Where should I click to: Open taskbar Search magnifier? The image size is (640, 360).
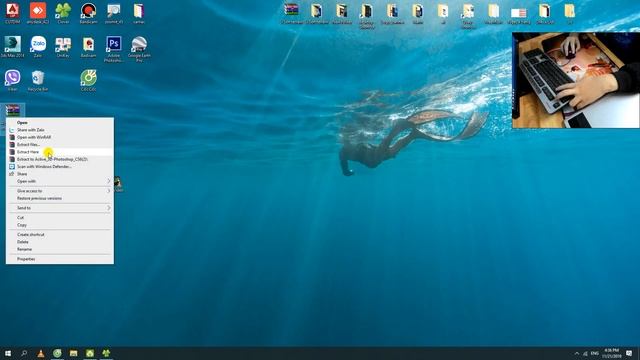point(24,353)
